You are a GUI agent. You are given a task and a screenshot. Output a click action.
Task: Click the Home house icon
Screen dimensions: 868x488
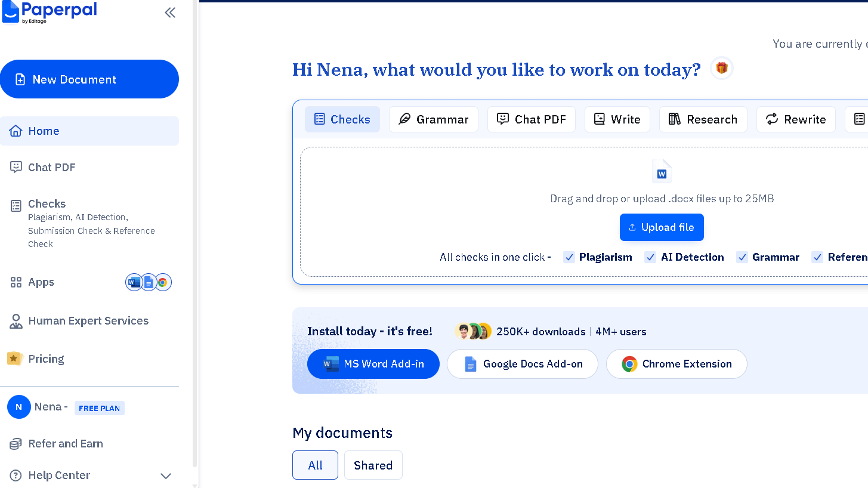click(x=16, y=131)
